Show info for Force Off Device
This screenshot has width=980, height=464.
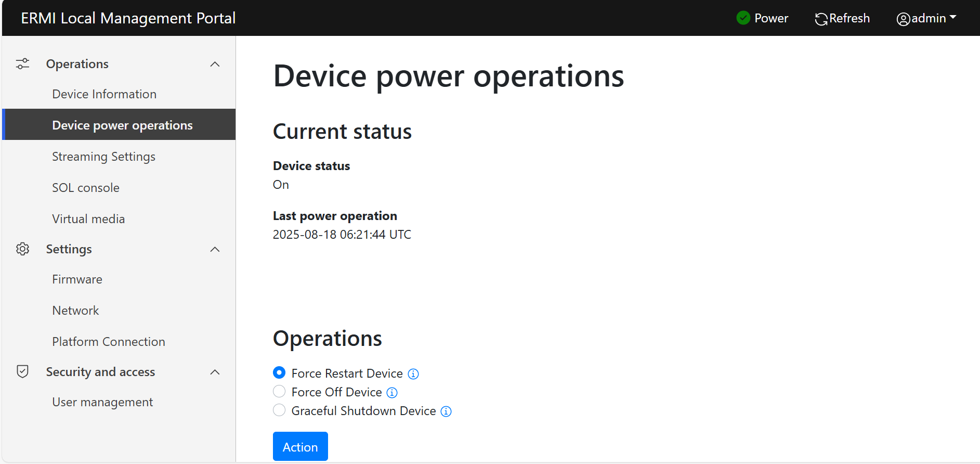(x=392, y=393)
